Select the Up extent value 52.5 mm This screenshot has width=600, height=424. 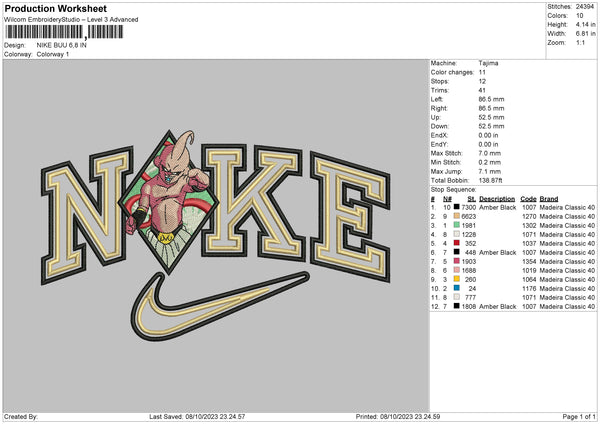[x=491, y=117]
